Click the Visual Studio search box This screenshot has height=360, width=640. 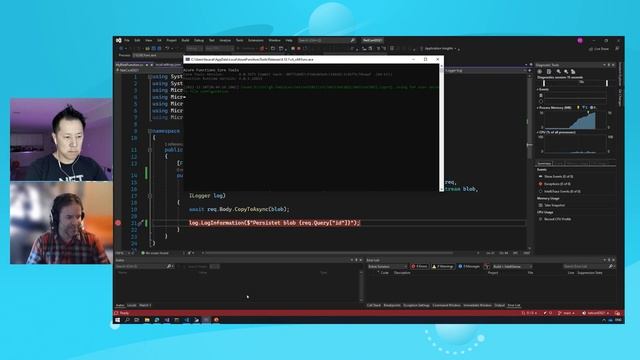327,40
